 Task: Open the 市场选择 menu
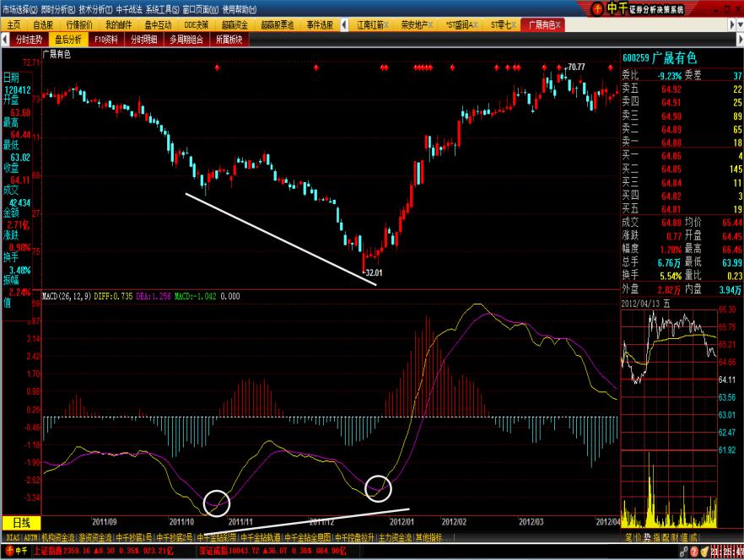(19, 9)
